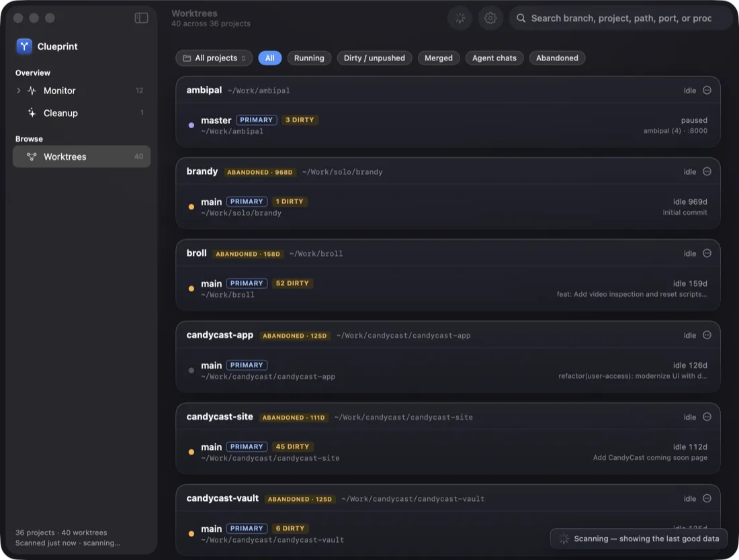This screenshot has height=560, width=739.
Task: Open the brandy more options icon
Action: click(x=707, y=171)
